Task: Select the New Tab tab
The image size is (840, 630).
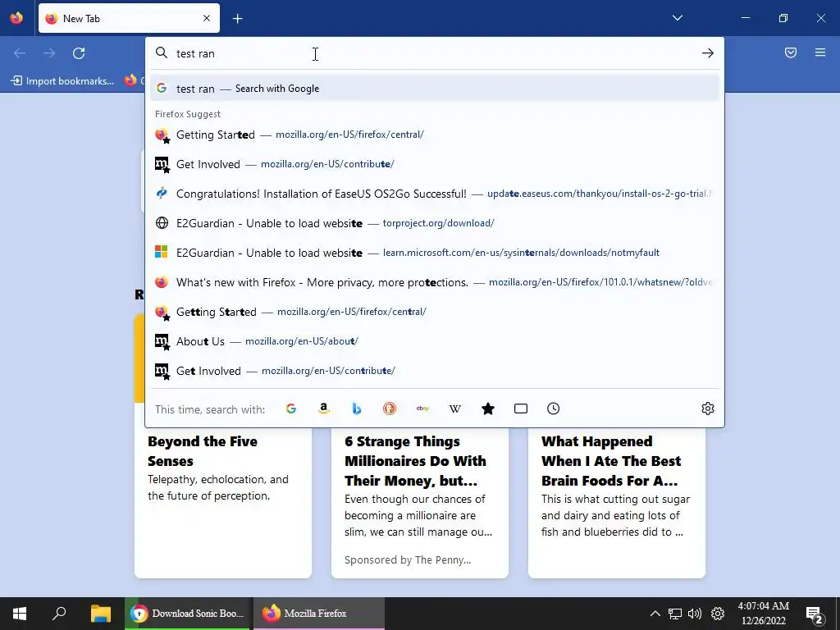Action: tap(129, 18)
